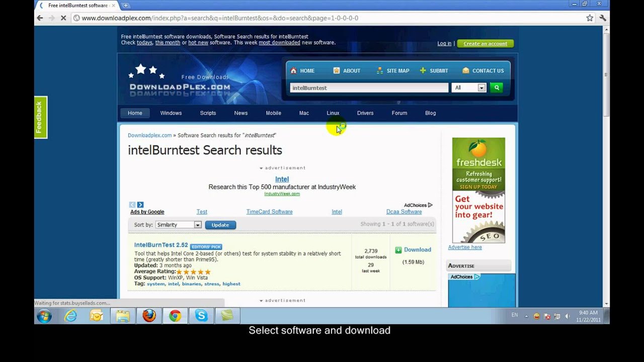Click the Download link for IntelBurnTest
644x362 pixels.
tap(418, 250)
